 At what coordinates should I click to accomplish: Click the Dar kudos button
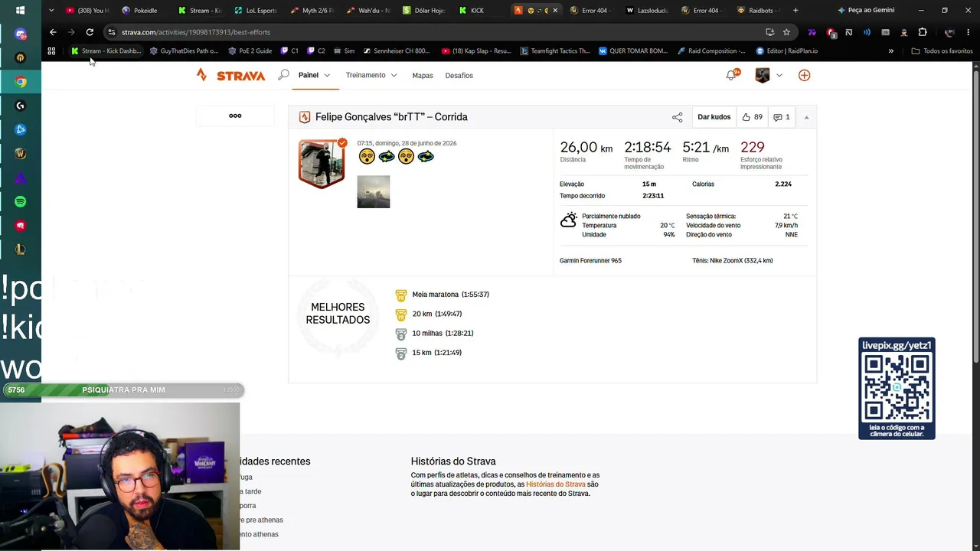(714, 117)
